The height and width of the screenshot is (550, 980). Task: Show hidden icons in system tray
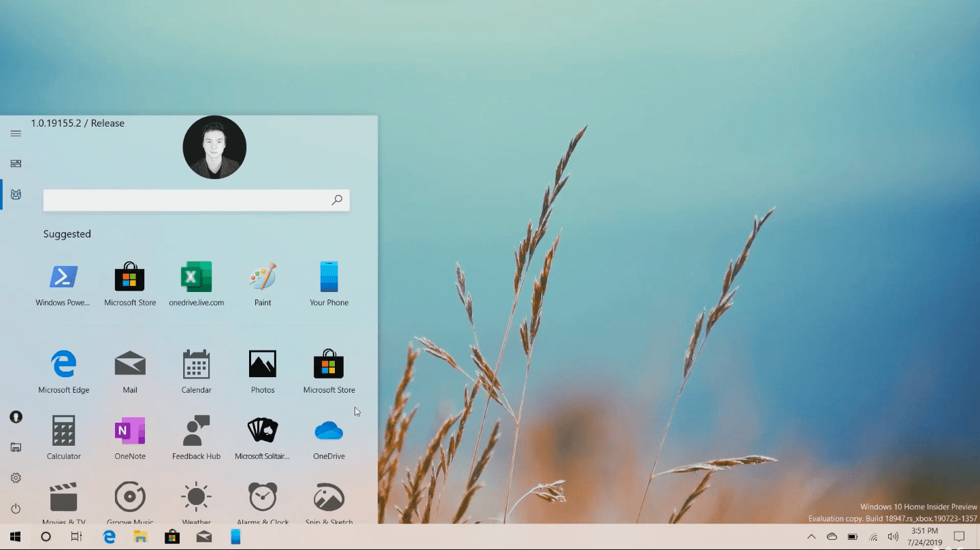point(811,537)
